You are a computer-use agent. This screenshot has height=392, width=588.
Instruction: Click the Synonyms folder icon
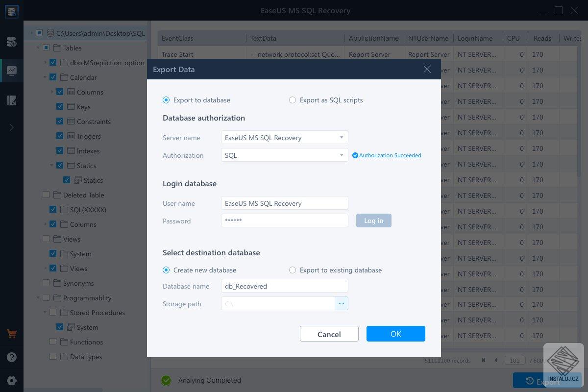pos(57,283)
